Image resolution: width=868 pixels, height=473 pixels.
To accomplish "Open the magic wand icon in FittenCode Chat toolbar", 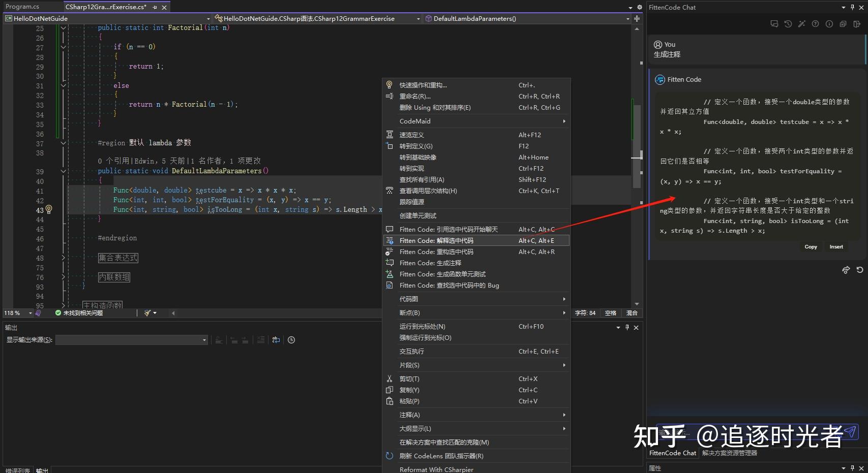I will coord(802,24).
